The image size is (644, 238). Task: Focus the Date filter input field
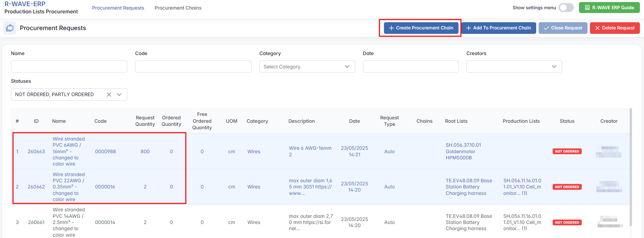click(x=411, y=67)
